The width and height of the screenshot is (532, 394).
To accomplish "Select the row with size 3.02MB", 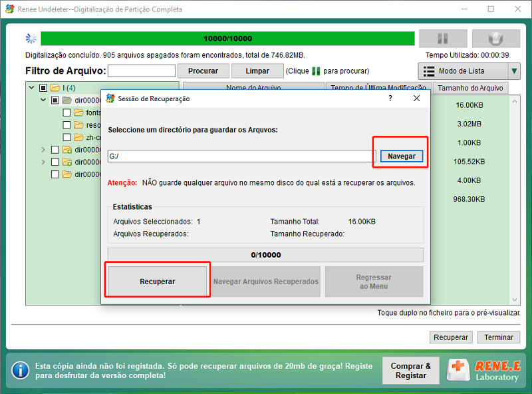I will (469, 124).
